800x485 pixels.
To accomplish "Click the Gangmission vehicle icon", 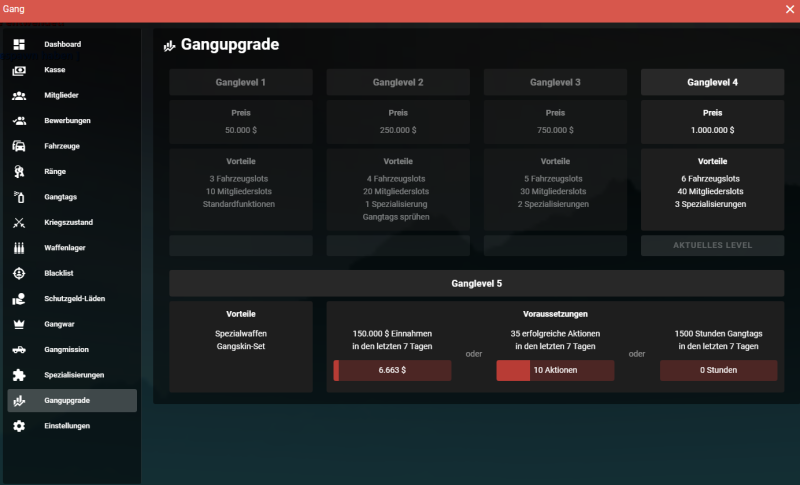I will tap(19, 350).
